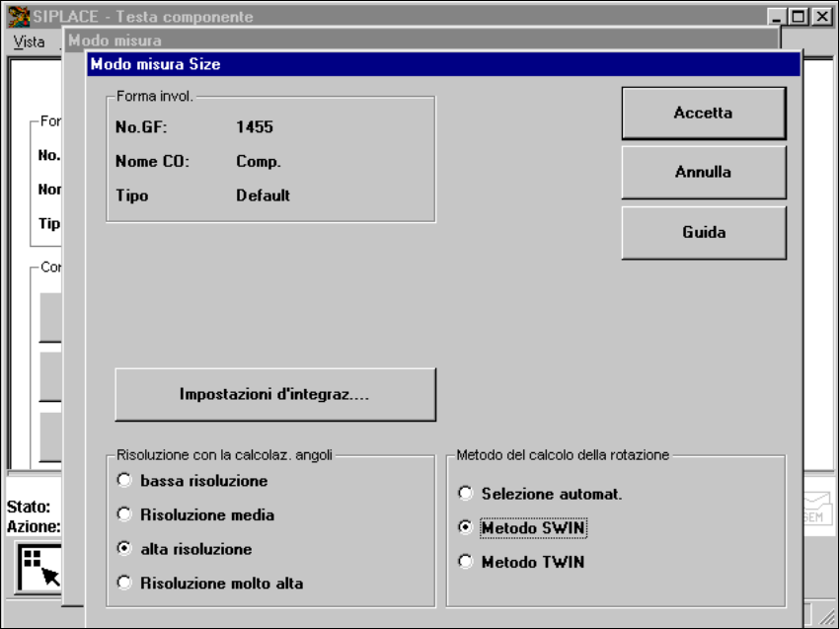Select Metodo SWIN radio button
This screenshot has width=840, height=629.
pos(466,527)
